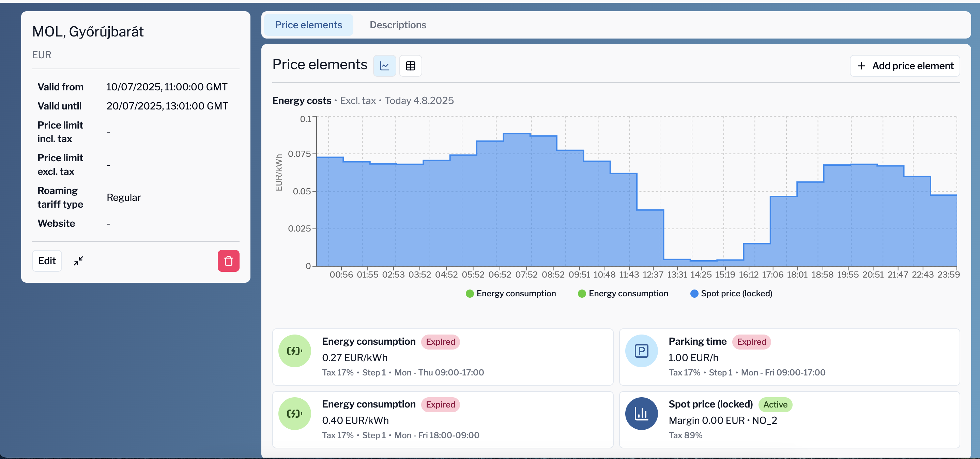Toggle the Energy consumption legend item
This screenshot has width=980, height=459.
point(511,293)
